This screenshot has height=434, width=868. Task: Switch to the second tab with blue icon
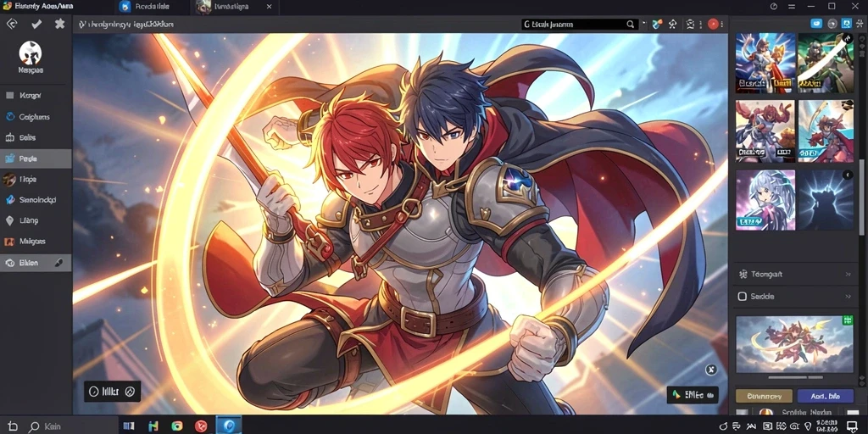pos(147,7)
